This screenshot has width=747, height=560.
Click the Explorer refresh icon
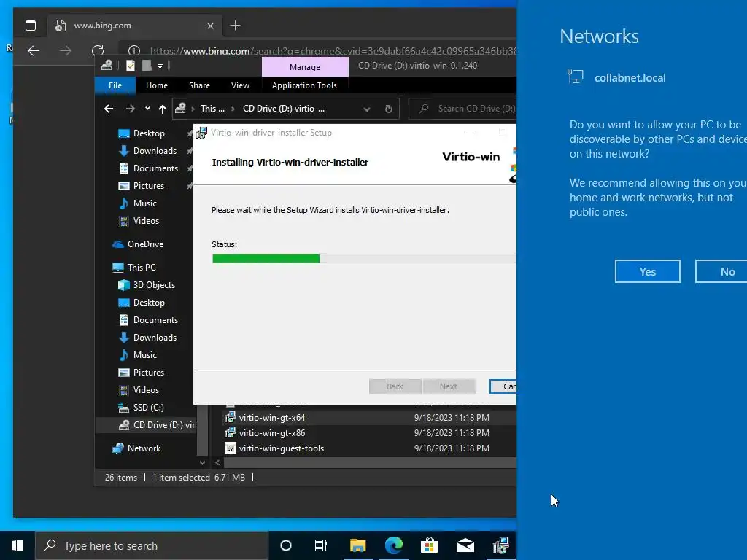(x=388, y=109)
